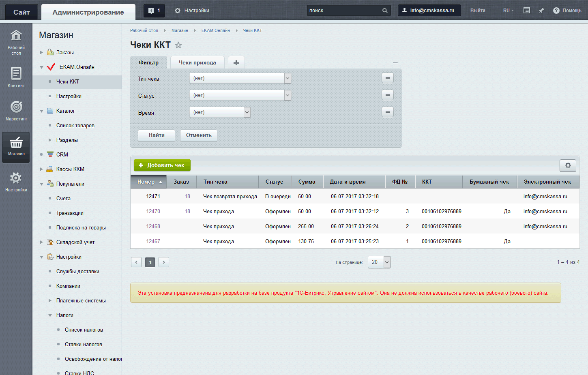Sort table by Сумма column header
This screenshot has height=375, width=588.
pos(307,182)
